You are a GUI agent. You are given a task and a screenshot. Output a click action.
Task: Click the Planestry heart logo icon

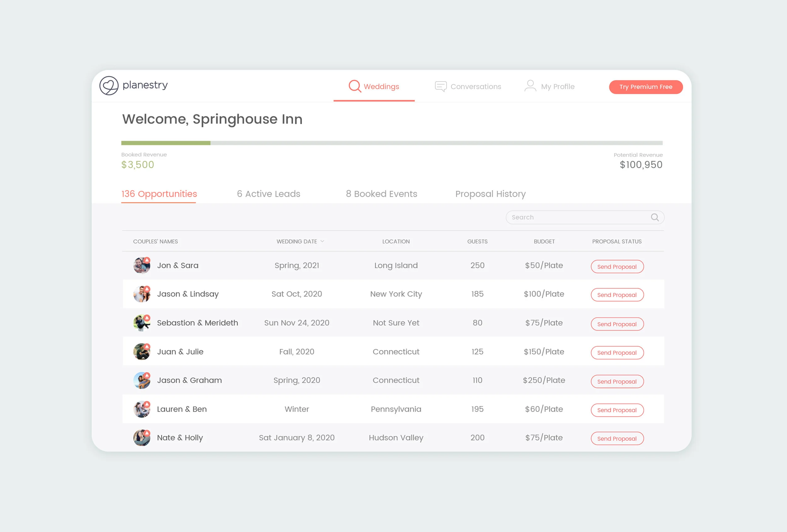109,86
